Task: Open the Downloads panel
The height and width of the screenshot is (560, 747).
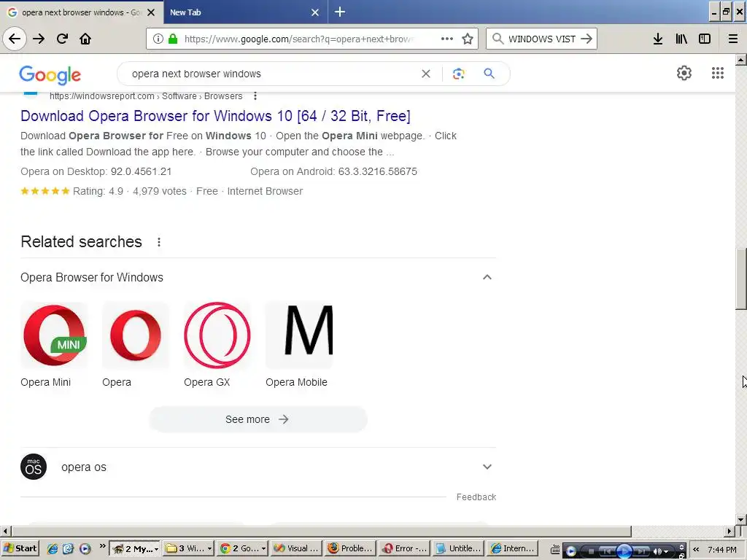Action: pyautogui.click(x=658, y=39)
